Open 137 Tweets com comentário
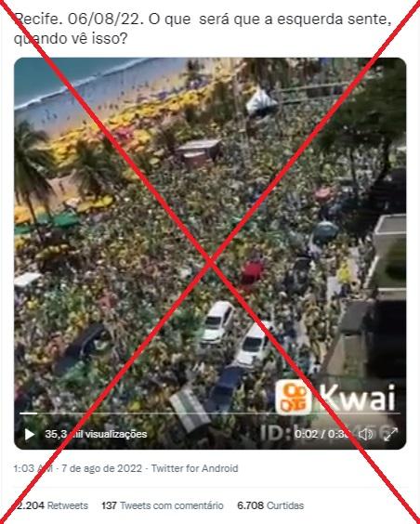The image size is (420, 524). pyautogui.click(x=163, y=505)
